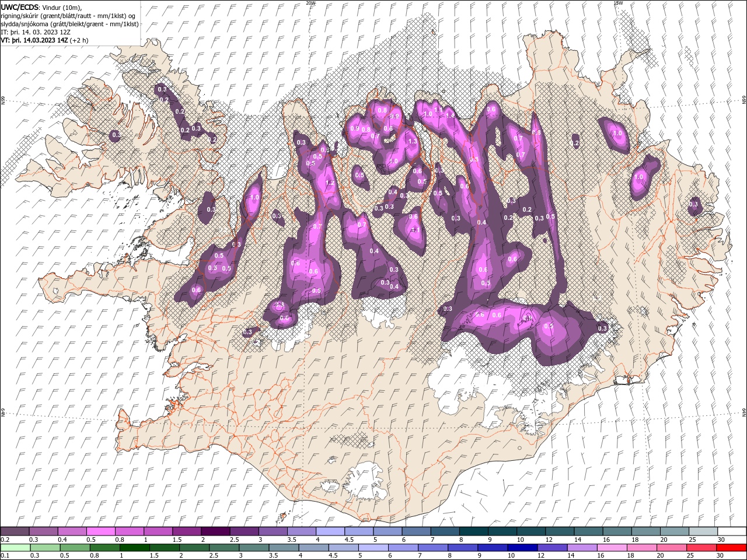The height and width of the screenshot is (560, 747).
Task: Click the 1.4 precipitation value on the map
Action: 449,116
